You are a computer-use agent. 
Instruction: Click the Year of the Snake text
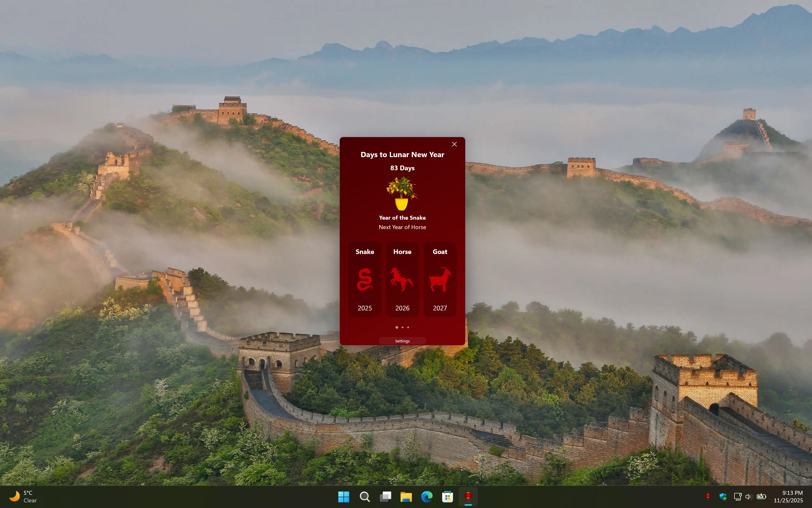point(402,218)
